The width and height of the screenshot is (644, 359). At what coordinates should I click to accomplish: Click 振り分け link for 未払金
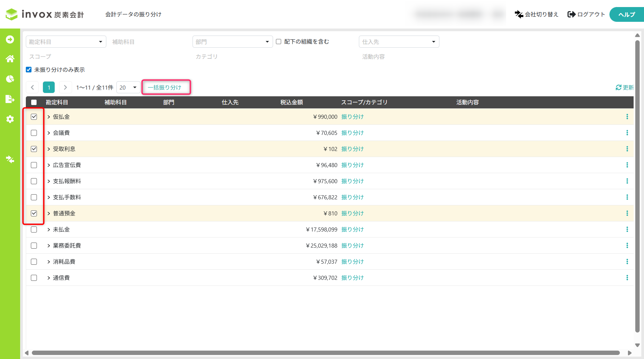point(353,229)
